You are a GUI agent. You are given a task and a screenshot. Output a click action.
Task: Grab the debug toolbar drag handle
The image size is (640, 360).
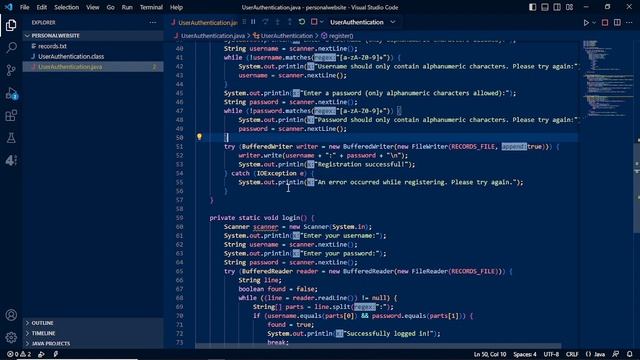pyautogui.click(x=244, y=22)
